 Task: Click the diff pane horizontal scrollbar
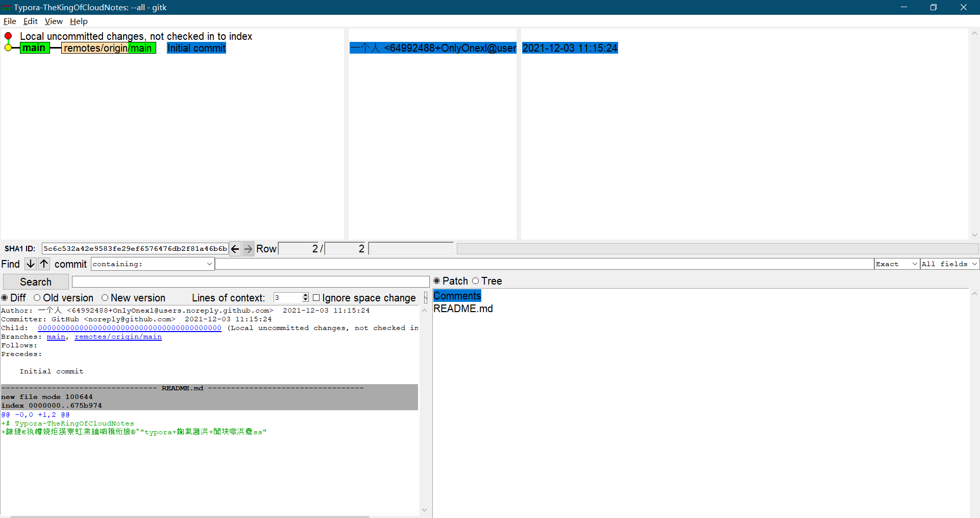point(189,516)
